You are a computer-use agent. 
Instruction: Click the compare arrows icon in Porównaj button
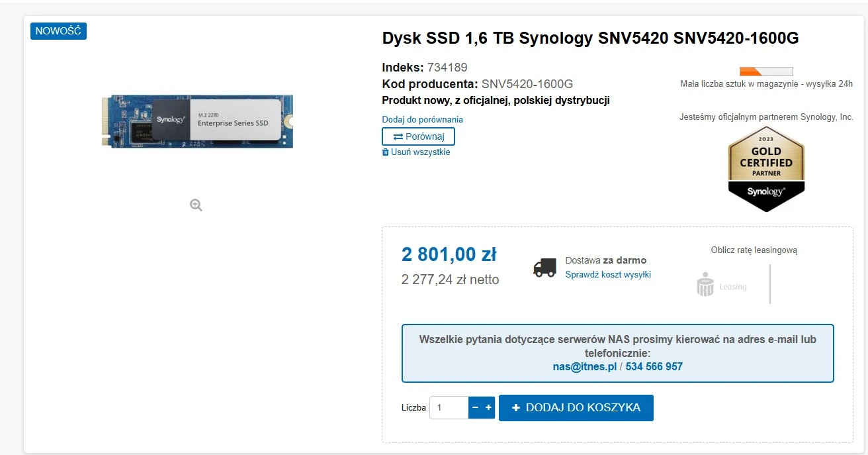[x=398, y=136]
